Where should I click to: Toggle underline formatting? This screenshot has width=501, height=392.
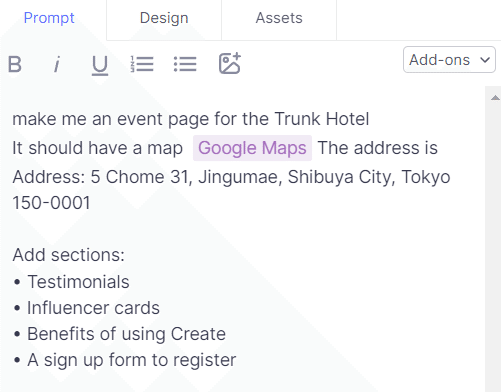tap(100, 65)
